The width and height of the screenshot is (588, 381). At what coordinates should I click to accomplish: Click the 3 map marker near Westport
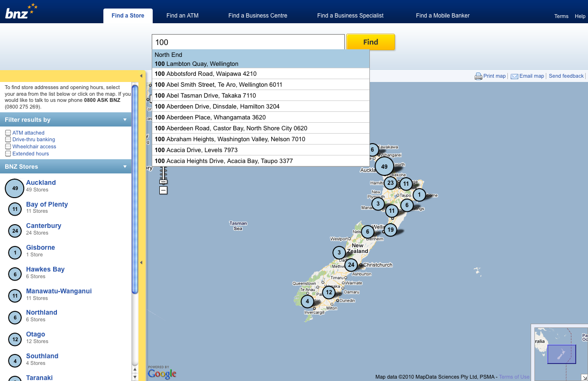coord(339,253)
